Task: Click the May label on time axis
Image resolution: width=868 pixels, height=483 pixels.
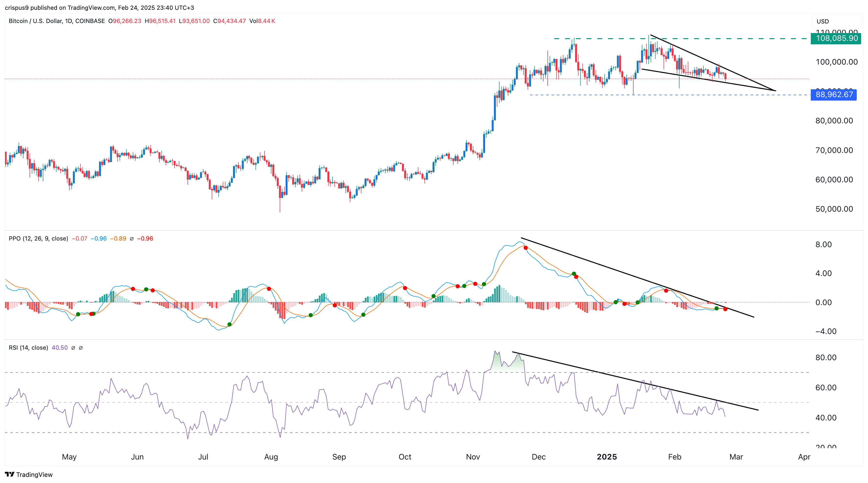Action: coord(69,457)
